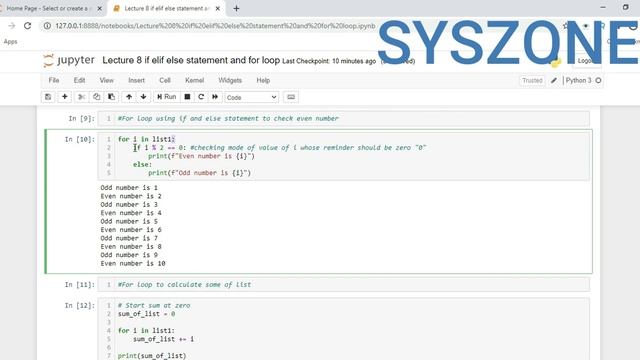This screenshot has height=360, width=640.
Task: Open the Insert menu
Action: 136,80
